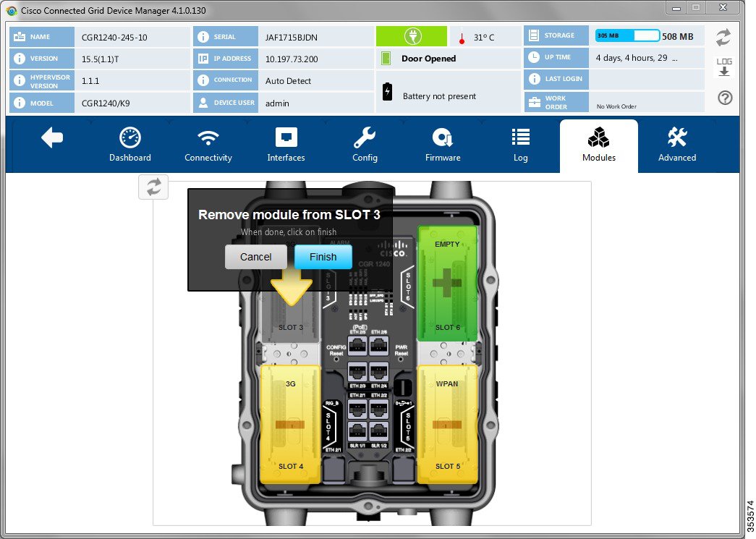Click the serial number JAF1715BJDN
This screenshot has width=756, height=539.
coord(292,38)
